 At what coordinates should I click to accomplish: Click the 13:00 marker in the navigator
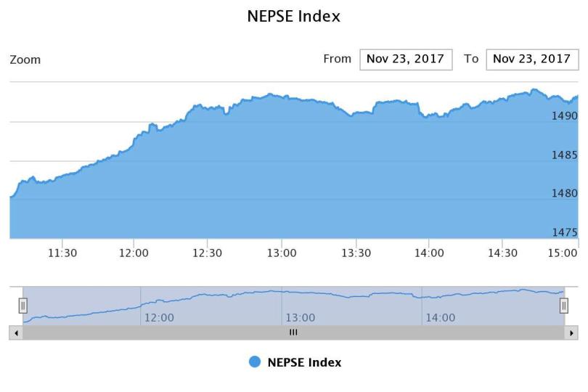point(300,317)
